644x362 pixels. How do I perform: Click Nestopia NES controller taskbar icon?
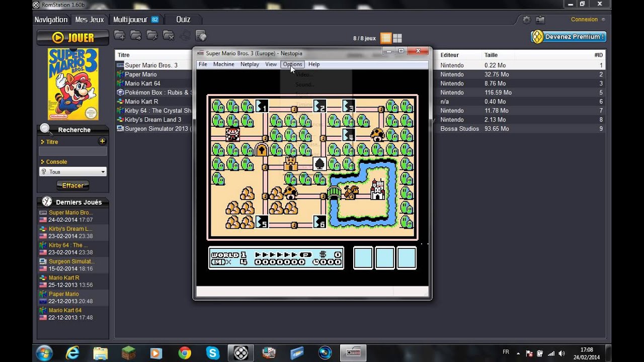353,352
